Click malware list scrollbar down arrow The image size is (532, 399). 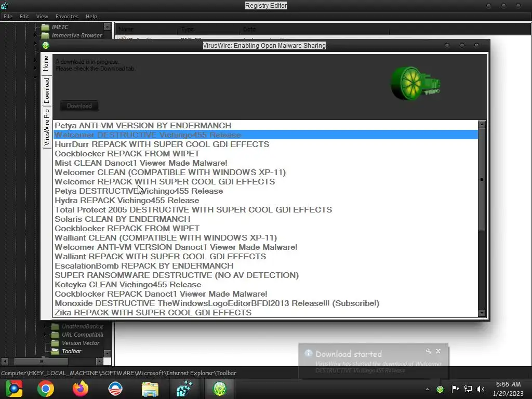pyautogui.click(x=482, y=313)
